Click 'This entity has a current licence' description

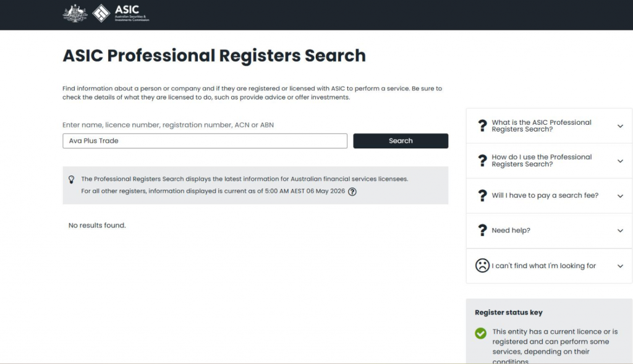point(554,347)
